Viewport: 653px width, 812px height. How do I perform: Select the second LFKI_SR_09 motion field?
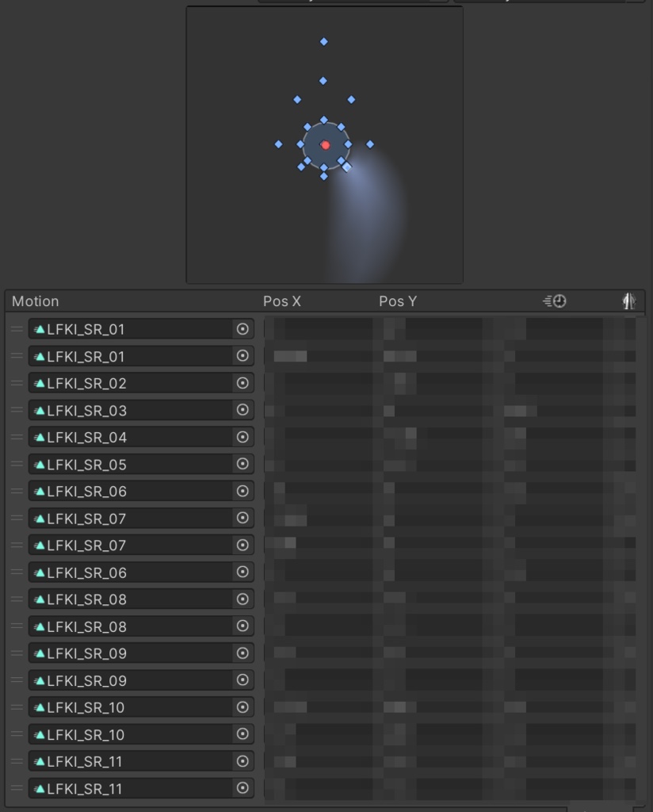point(131,680)
